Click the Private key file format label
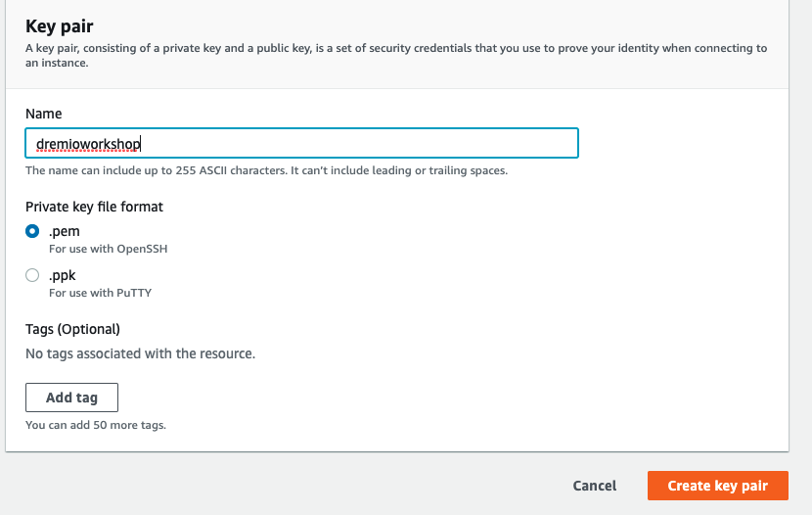The width and height of the screenshot is (812, 515). click(94, 207)
